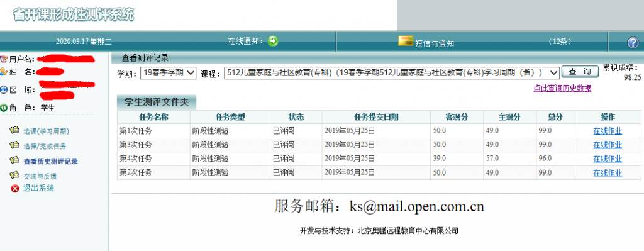Open 选择/完成任务 menu item
Viewport: 644px width, 251px height.
pos(45,146)
